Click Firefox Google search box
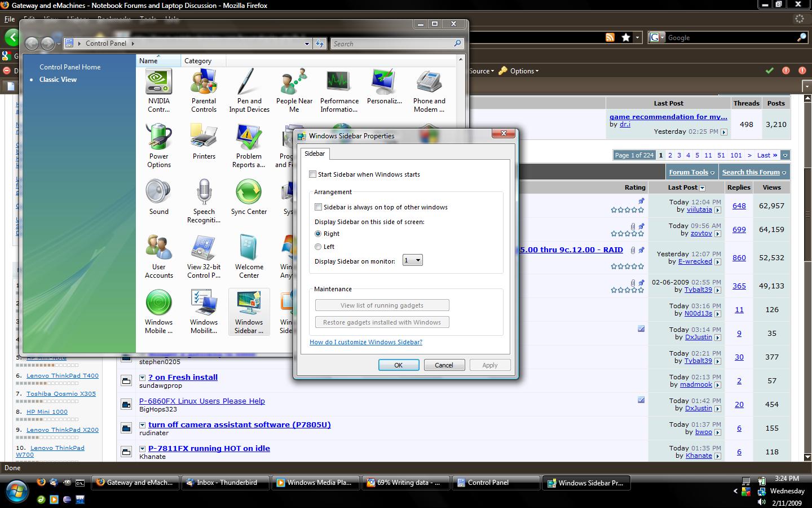812x508 pixels. point(731,37)
